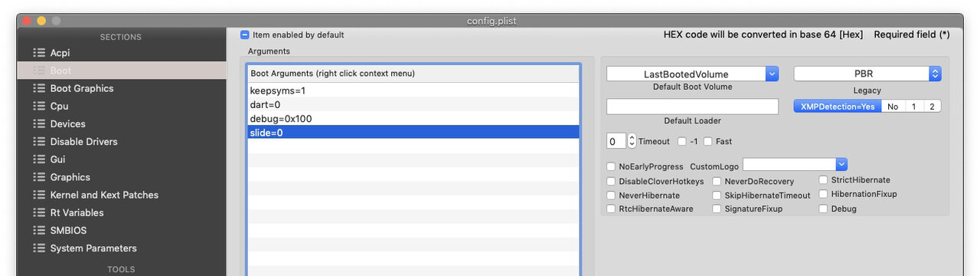Check the Debug option
The height and width of the screenshot is (276, 980).
[823, 209]
